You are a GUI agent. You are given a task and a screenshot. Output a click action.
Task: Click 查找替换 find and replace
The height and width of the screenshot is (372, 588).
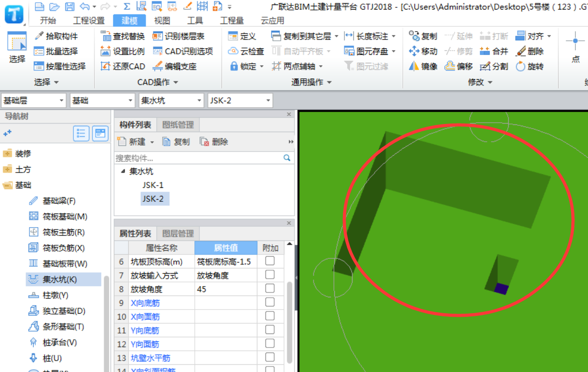click(x=123, y=36)
